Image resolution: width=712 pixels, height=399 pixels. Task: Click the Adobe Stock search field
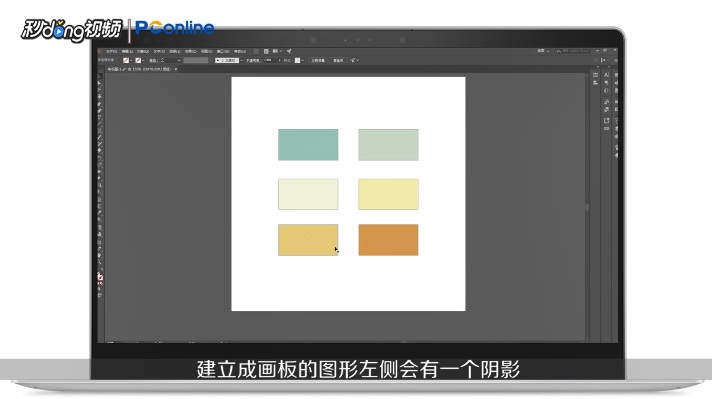tap(573, 51)
